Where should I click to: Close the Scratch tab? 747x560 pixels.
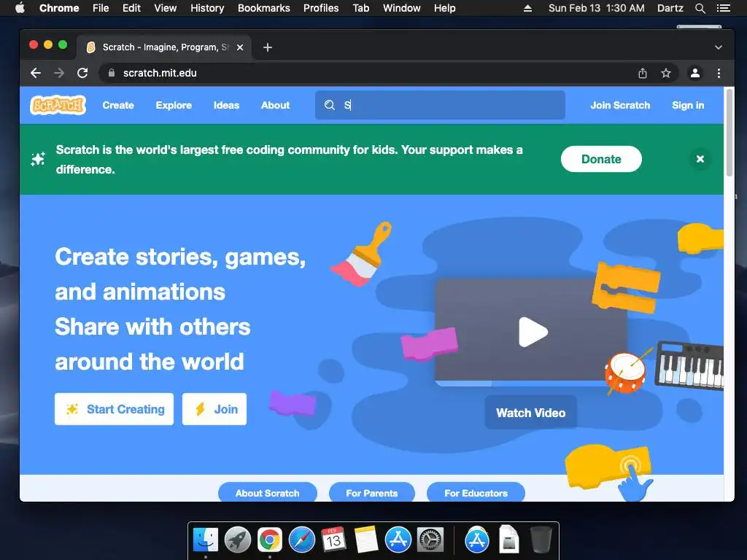point(240,47)
